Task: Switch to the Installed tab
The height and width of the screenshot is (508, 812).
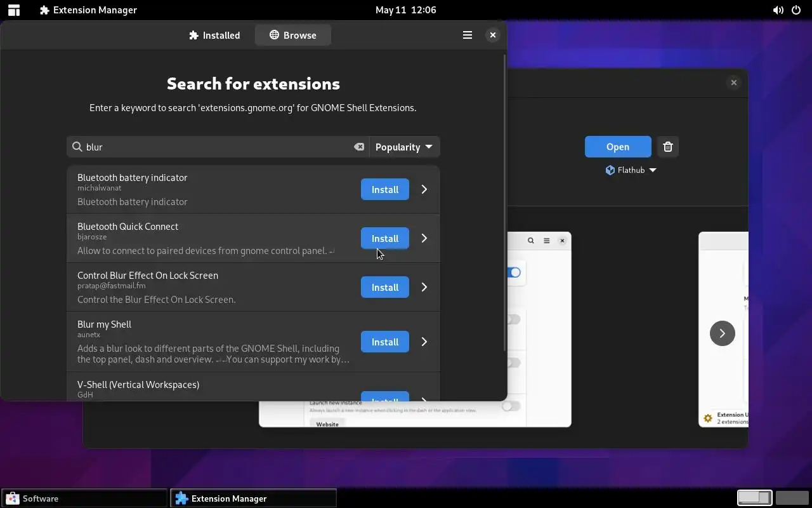Action: (x=214, y=35)
